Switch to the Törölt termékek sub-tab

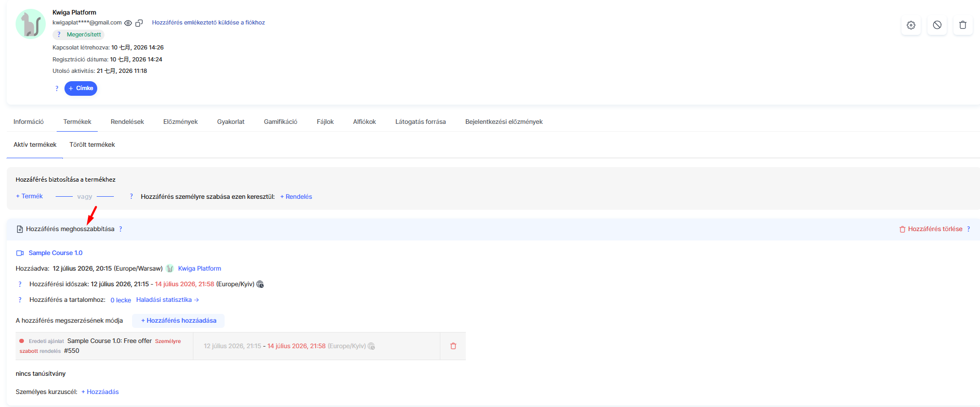[x=92, y=145]
